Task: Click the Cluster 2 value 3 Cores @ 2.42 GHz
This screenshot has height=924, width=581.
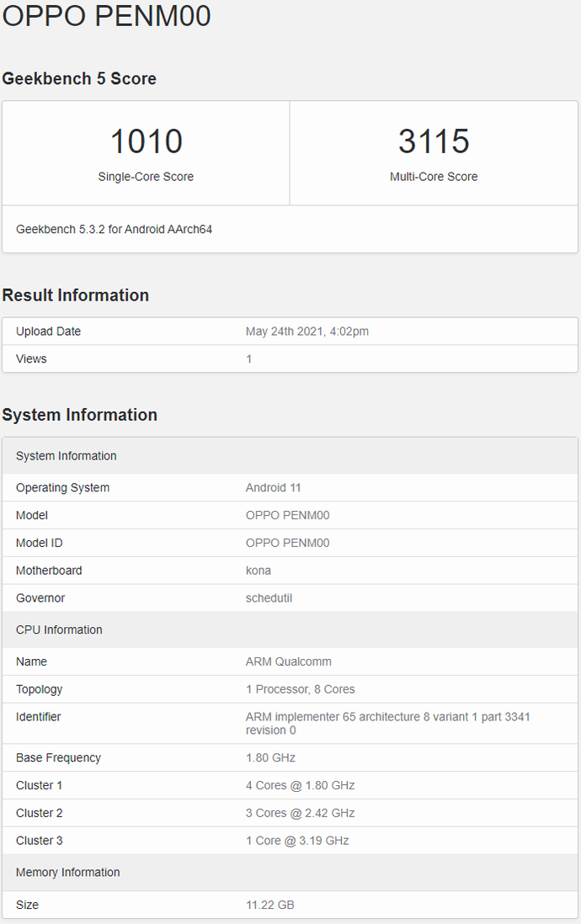Action: [301, 813]
